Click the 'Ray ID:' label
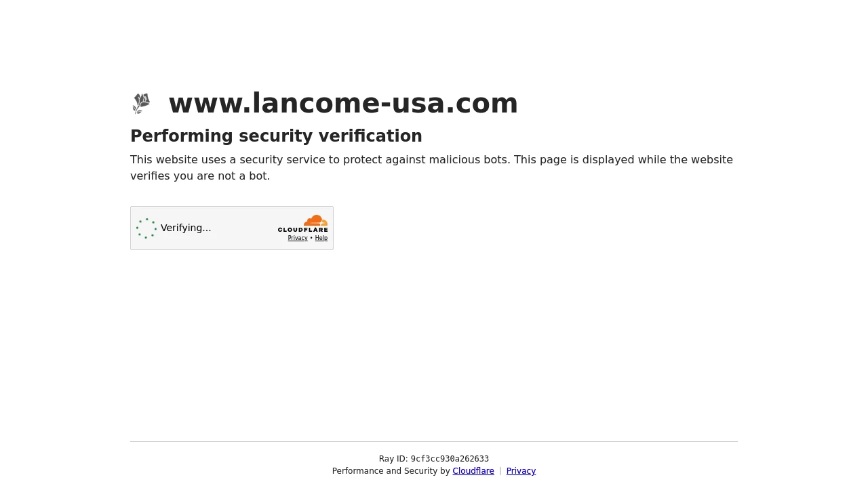Viewport: 868px width, 488px height. (393, 459)
